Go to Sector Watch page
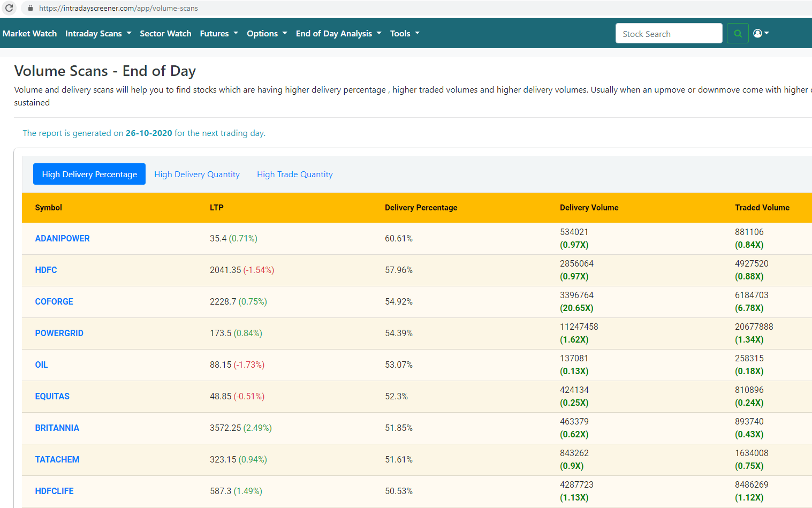The width and height of the screenshot is (812, 508). click(x=165, y=33)
